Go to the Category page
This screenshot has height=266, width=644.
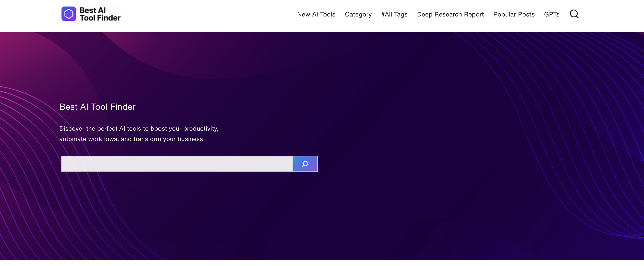click(358, 14)
